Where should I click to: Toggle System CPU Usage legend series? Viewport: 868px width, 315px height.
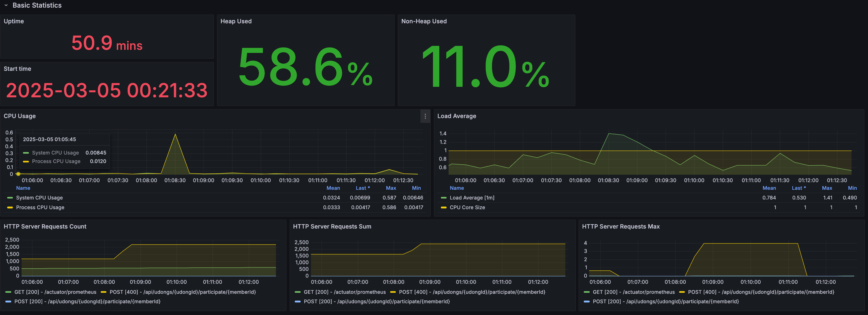[x=39, y=198]
